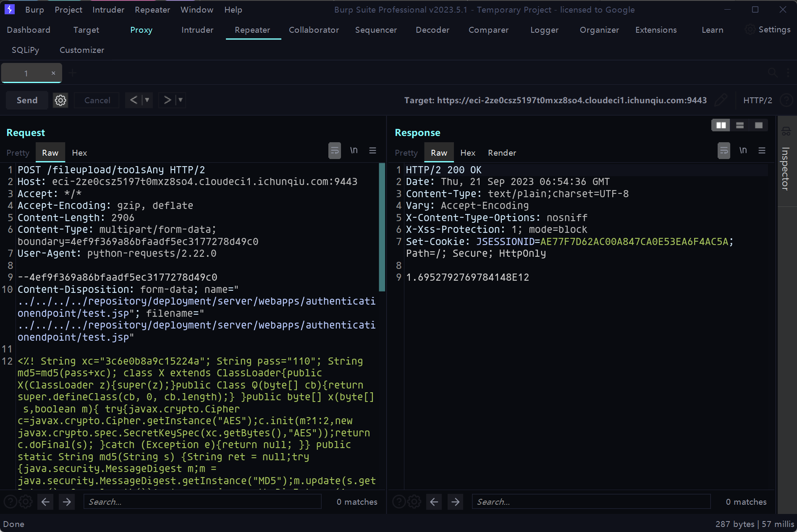This screenshot has height=532, width=797.
Task: Click response body value 1.6952792769784148E12
Action: tap(467, 277)
